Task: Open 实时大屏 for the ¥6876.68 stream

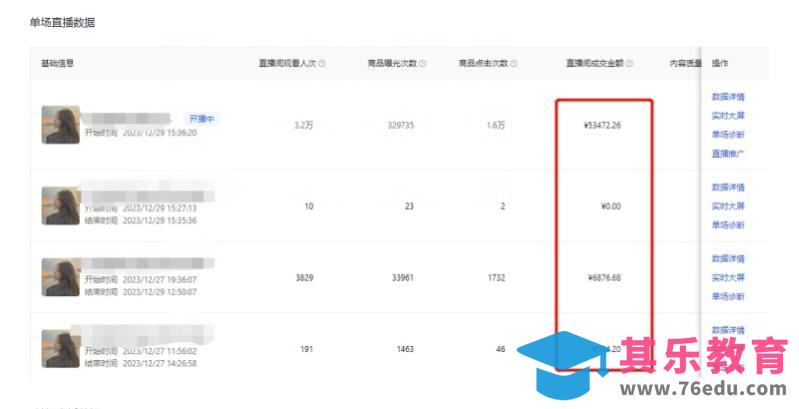Action: point(727,278)
